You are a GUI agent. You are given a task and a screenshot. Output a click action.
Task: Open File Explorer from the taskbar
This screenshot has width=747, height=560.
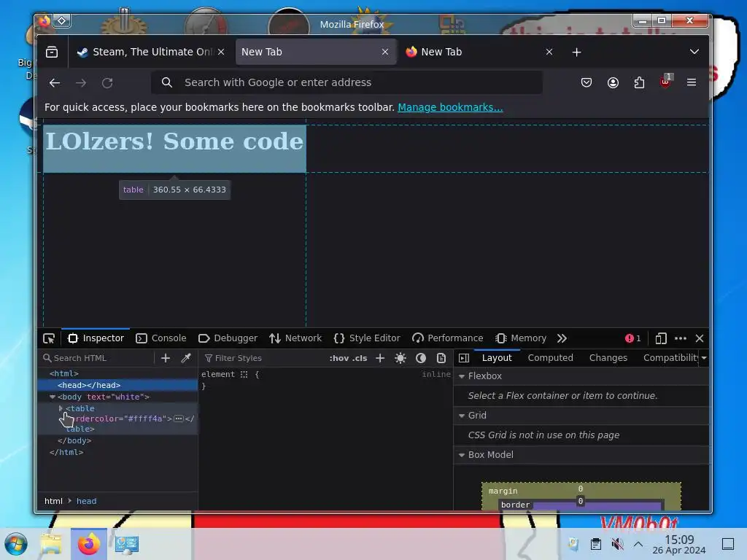pos(51,544)
